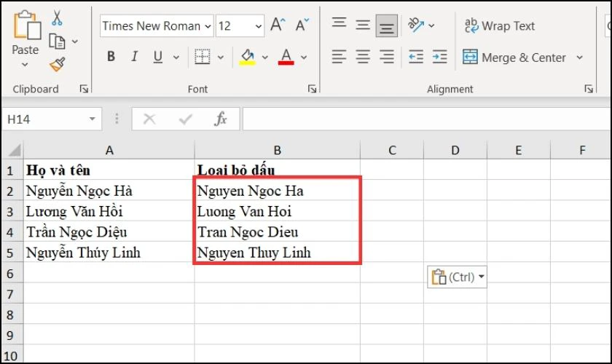Select the cell "Họ và tên"

tap(109, 170)
